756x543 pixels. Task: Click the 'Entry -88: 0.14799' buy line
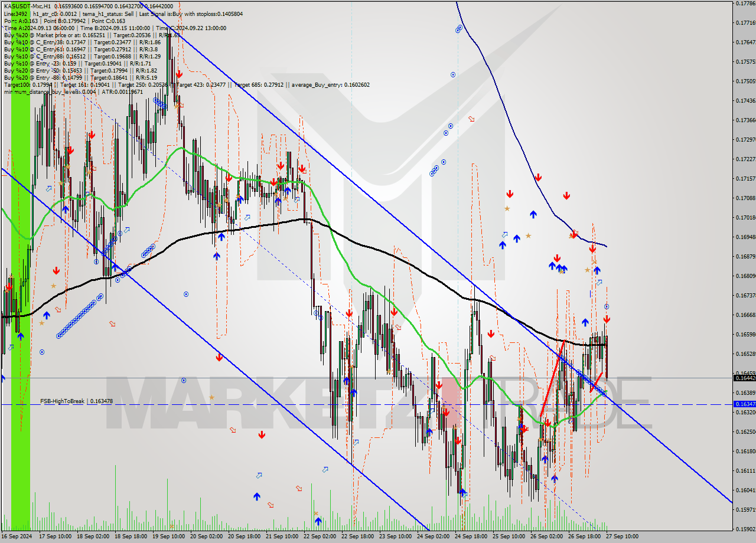(80, 77)
